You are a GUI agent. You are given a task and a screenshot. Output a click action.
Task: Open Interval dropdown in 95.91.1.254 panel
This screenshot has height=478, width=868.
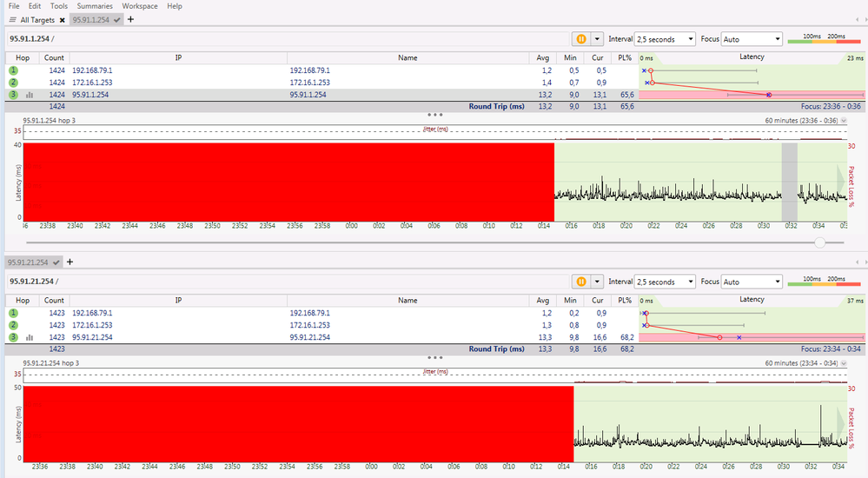point(665,39)
